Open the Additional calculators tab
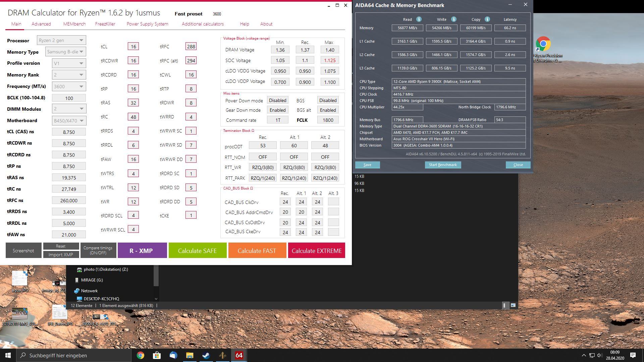The width and height of the screenshot is (644, 362). pos(203,24)
